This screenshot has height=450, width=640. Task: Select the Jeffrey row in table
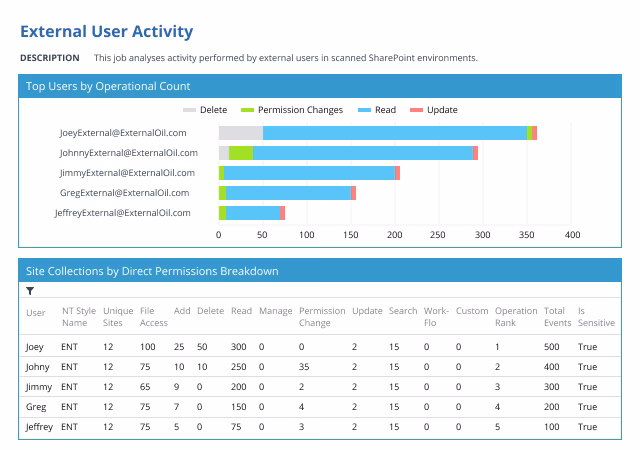(320, 427)
